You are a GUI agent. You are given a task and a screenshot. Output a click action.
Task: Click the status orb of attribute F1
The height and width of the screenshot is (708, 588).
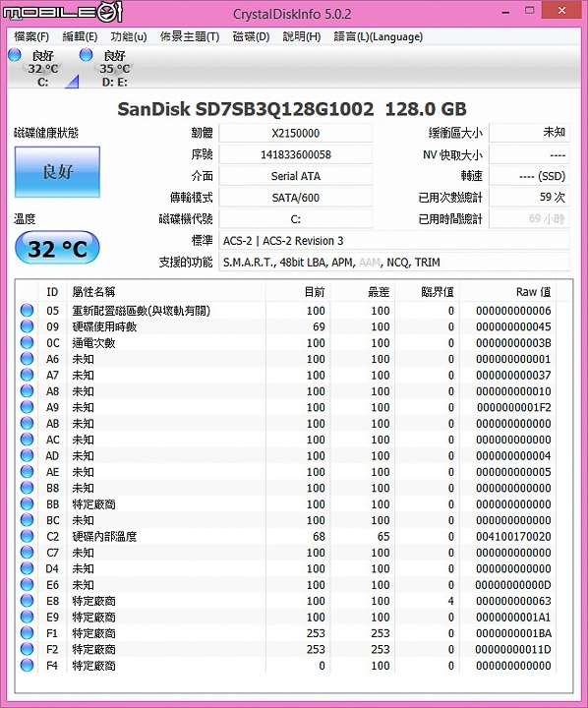(x=28, y=633)
